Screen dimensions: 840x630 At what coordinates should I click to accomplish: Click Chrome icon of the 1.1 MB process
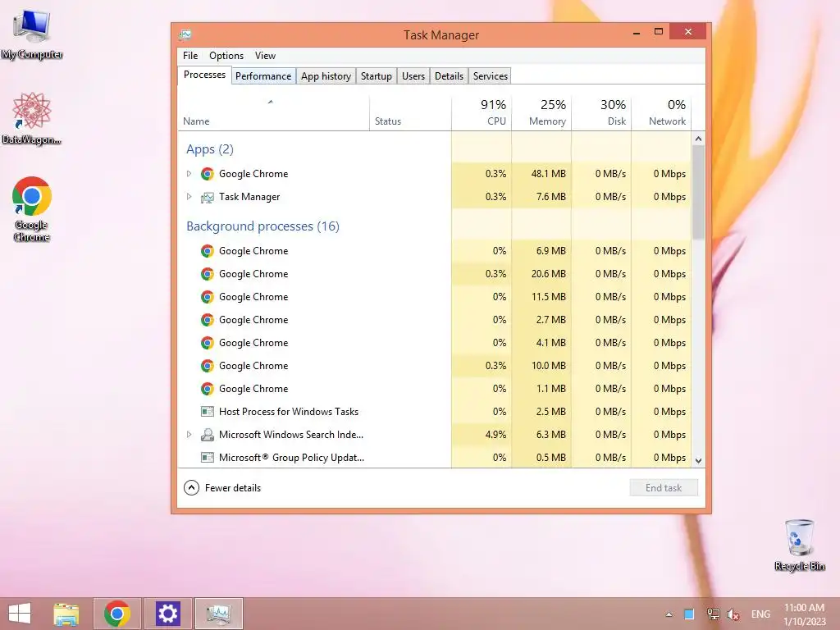pyautogui.click(x=208, y=389)
